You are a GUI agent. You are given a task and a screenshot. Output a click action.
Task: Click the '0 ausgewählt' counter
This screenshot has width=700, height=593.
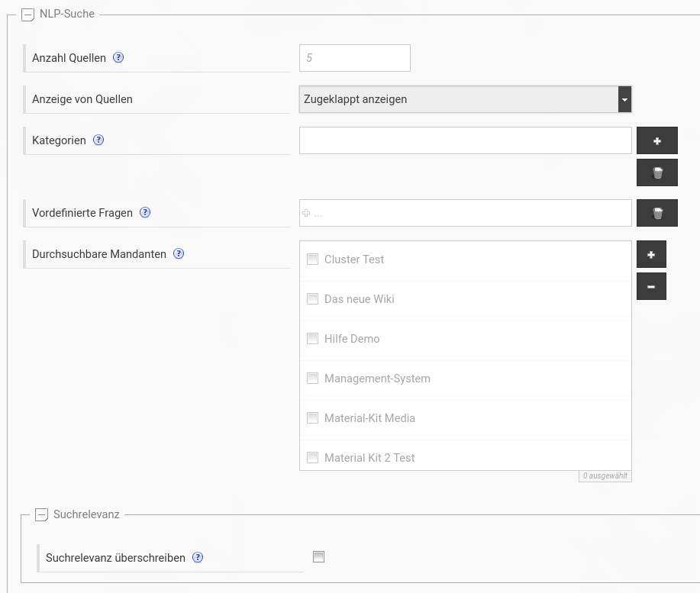pos(605,476)
